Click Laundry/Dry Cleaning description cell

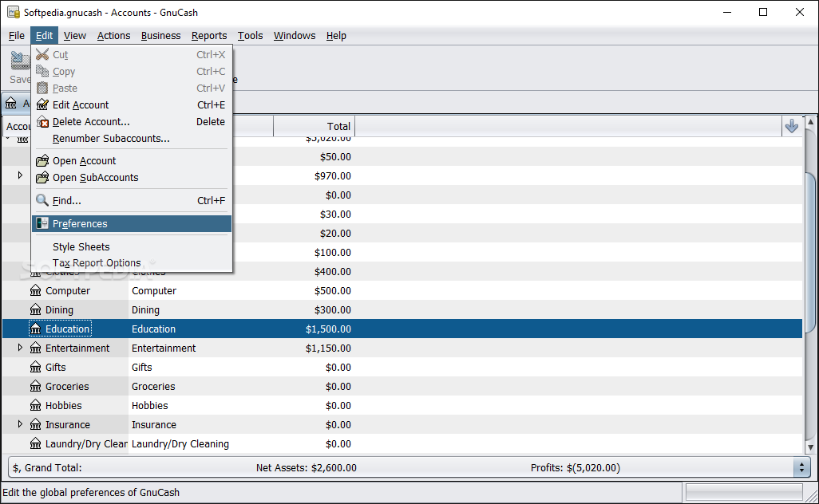click(180, 444)
